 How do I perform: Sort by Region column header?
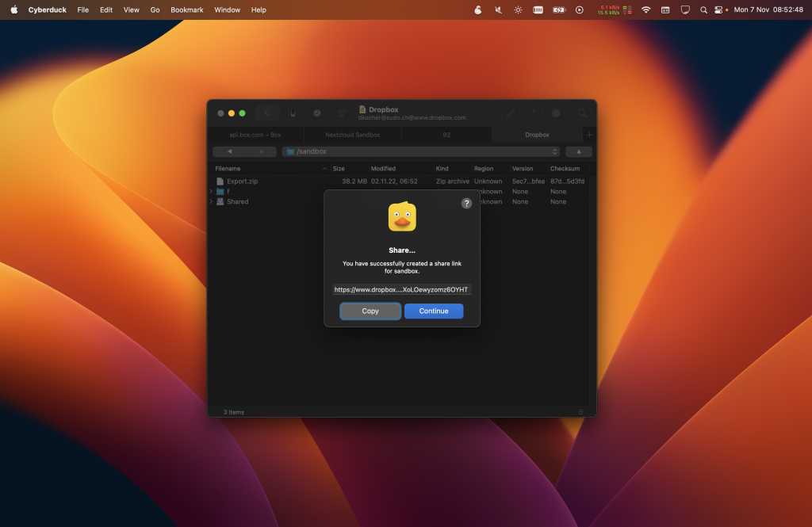[x=490, y=169]
